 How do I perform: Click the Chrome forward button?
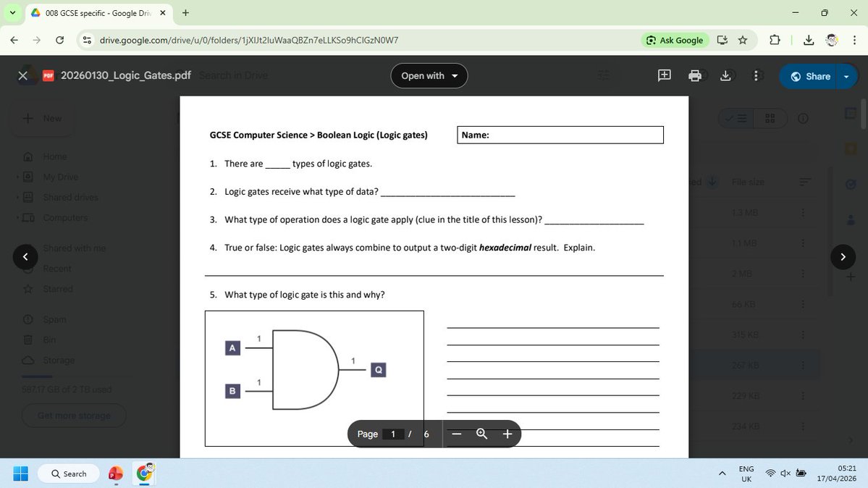point(36,40)
